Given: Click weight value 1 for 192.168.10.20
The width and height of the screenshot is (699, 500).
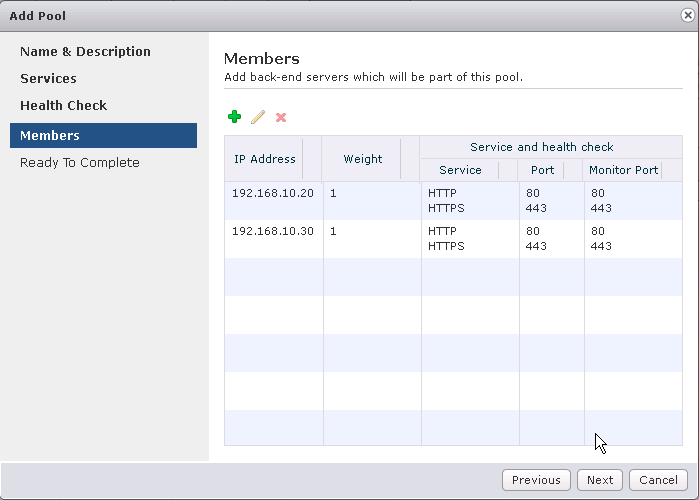Looking at the screenshot, I should pos(333,193).
